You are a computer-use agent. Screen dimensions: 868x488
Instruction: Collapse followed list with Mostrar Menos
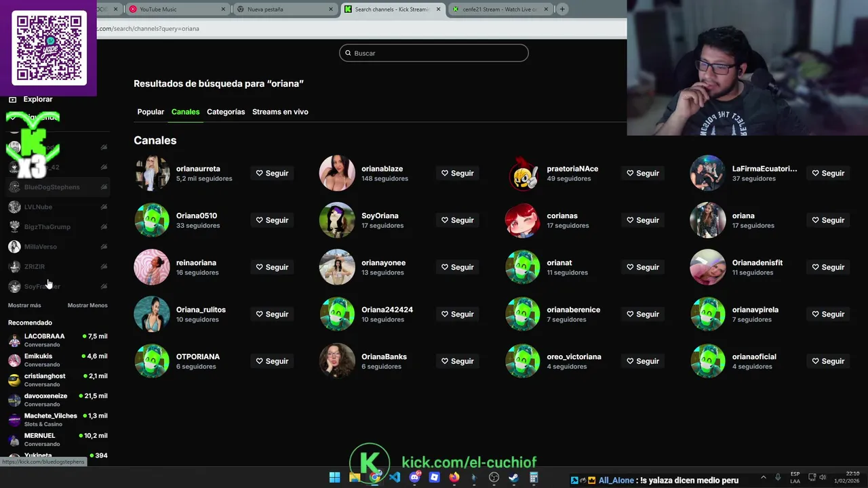pos(87,306)
